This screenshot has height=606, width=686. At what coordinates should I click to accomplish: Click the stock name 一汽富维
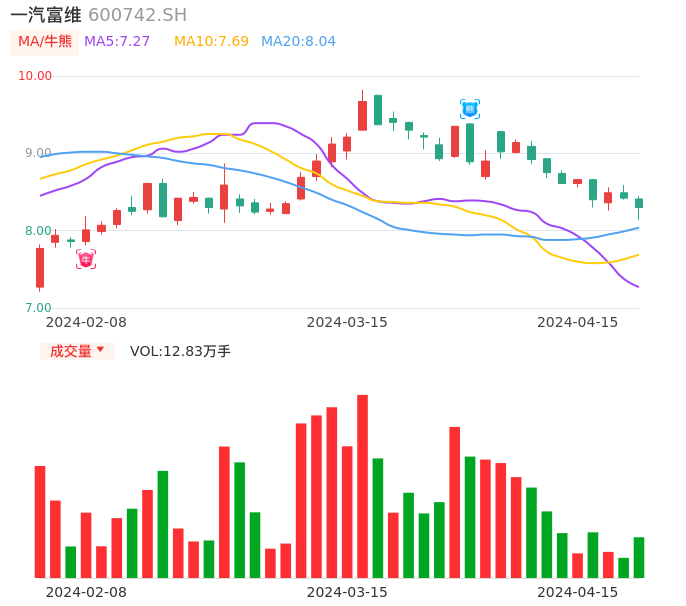[46, 15]
